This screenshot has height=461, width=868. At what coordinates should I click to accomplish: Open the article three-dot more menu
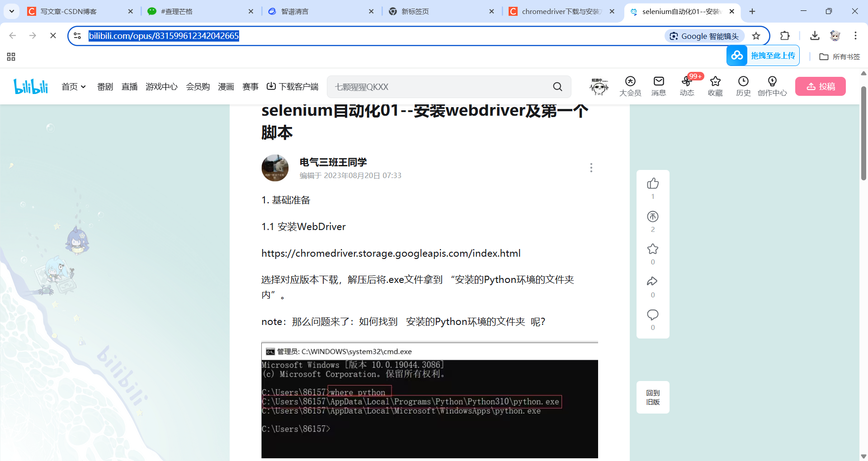(591, 168)
